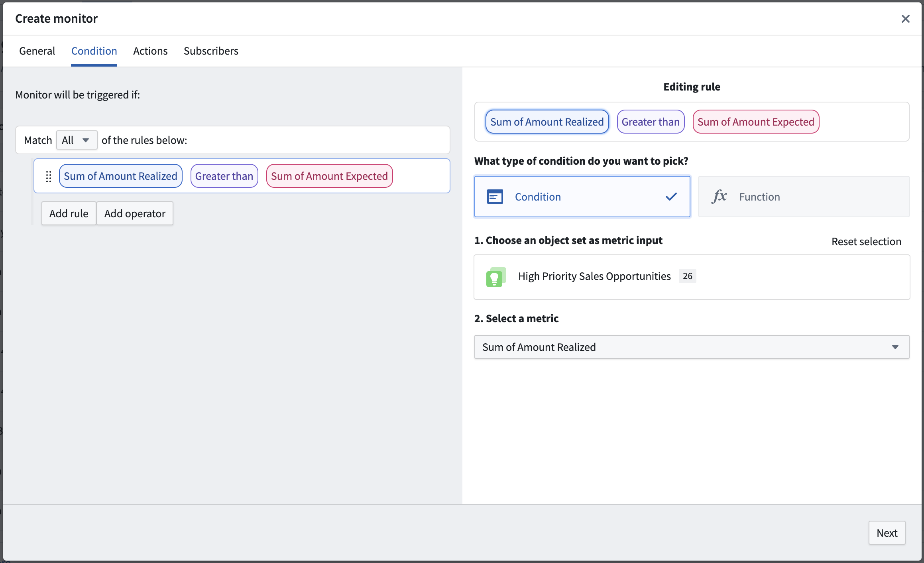The image size is (924, 563).
Task: Open the Match All dropdown
Action: 77,140
